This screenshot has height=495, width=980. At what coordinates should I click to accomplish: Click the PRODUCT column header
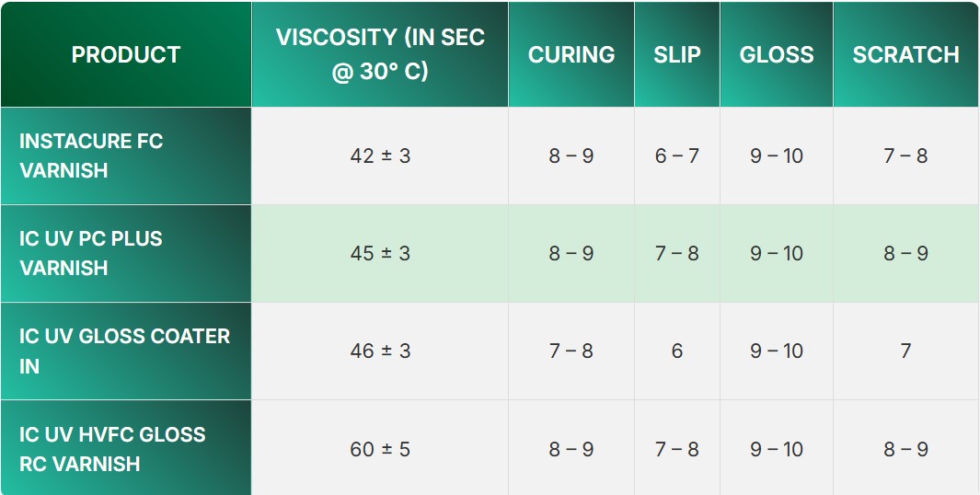125,54
